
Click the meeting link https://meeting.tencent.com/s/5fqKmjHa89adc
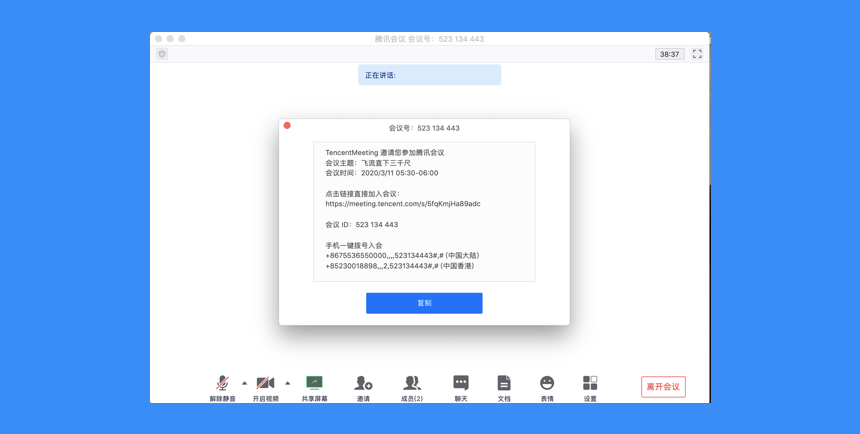tap(403, 204)
